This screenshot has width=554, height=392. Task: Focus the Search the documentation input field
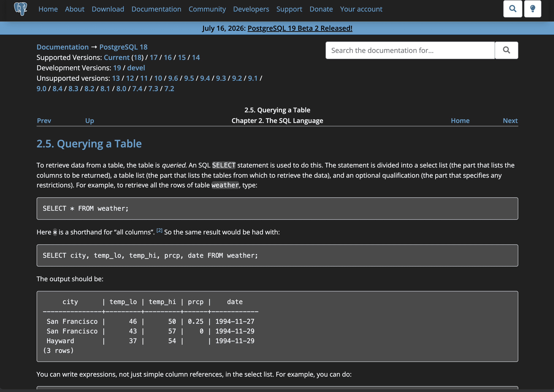(x=410, y=50)
